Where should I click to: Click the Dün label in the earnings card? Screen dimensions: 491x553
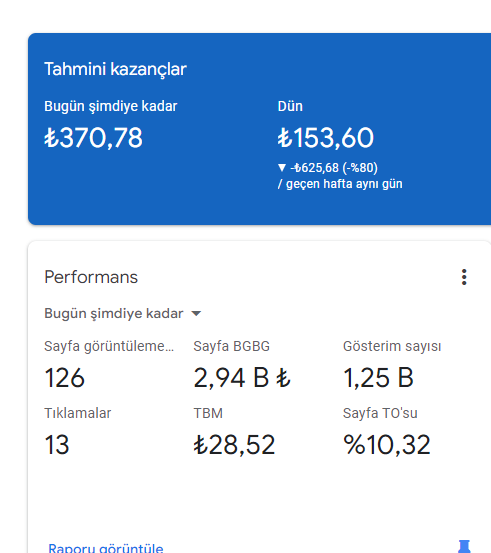pos(290,106)
